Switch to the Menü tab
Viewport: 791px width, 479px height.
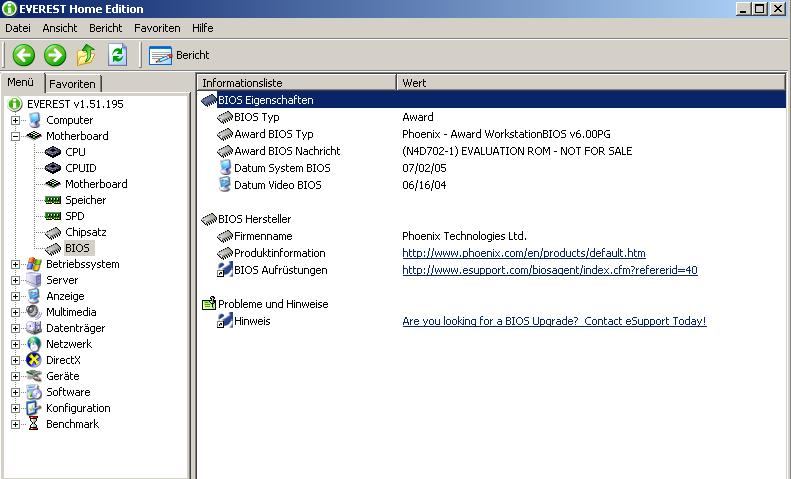(x=21, y=82)
